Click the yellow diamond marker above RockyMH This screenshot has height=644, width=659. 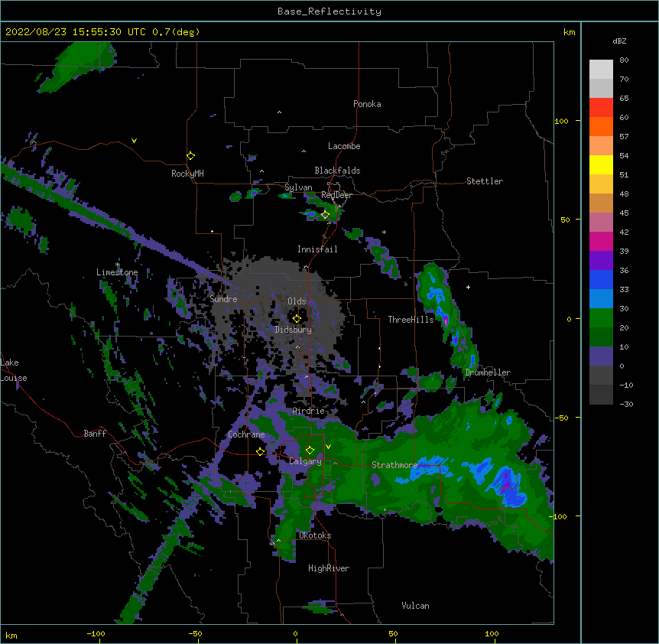191,156
